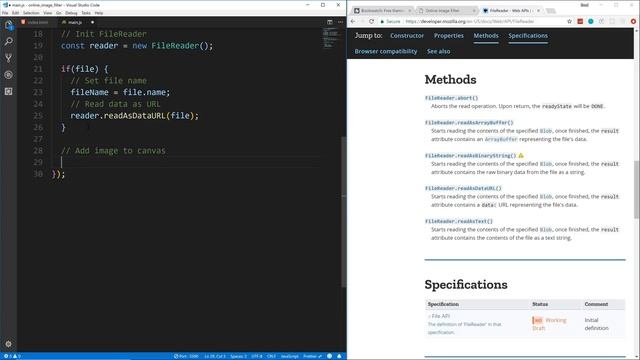Screen dimensions: 640x360
Task: Click the Ln/Col cursor position indicator
Action: point(215,356)
